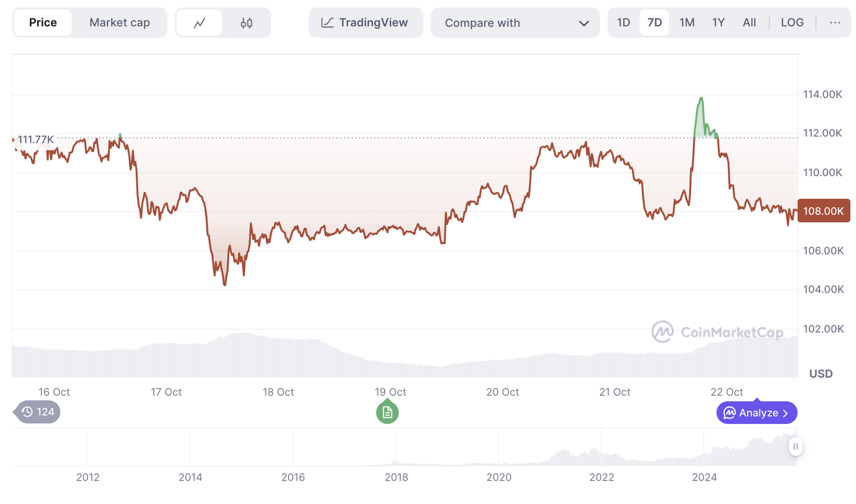
Task: Select the 7D time range
Action: [654, 23]
